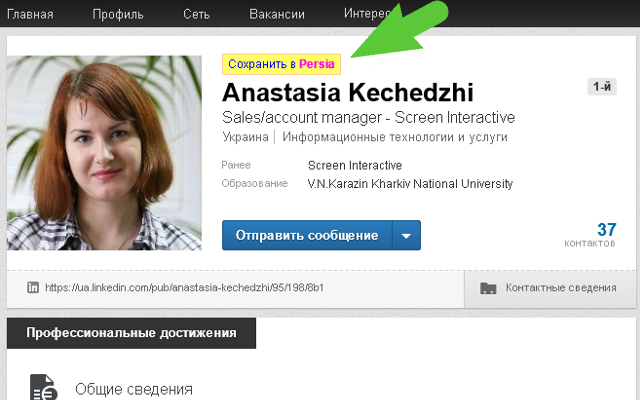Click the Информационные технологии и услуги industry text

tap(395, 137)
